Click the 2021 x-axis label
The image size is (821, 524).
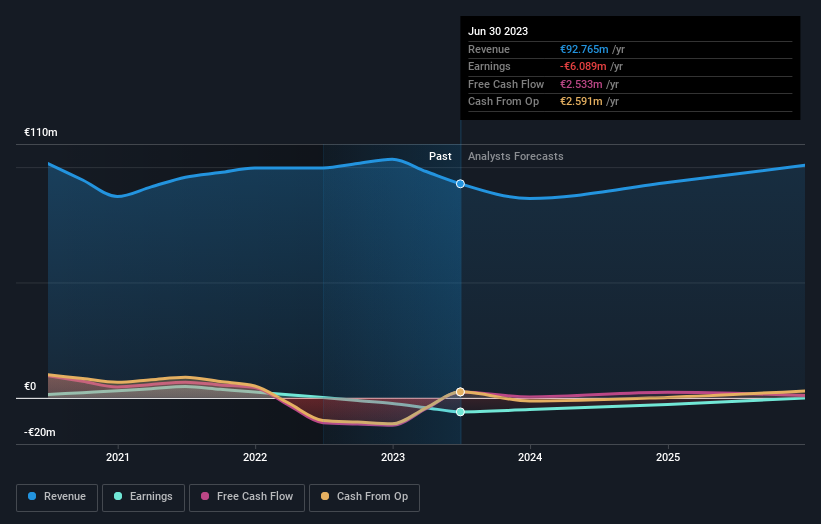tap(118, 457)
